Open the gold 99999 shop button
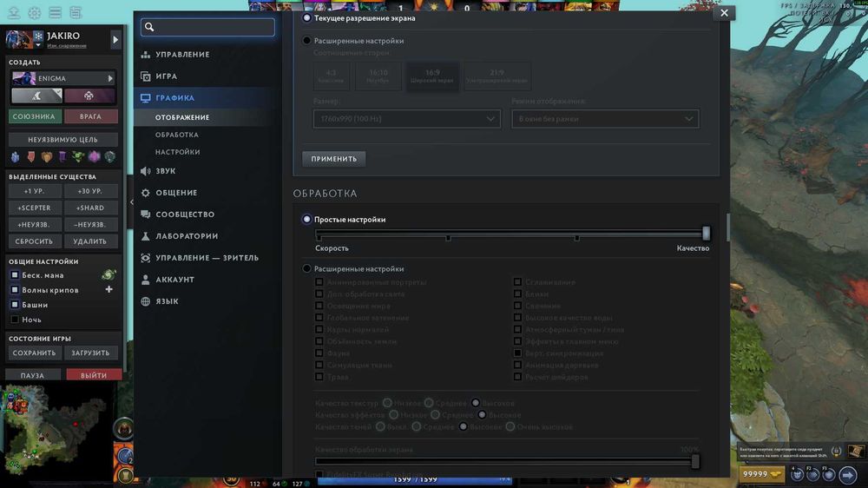Viewport: 868px width, 488px height. point(762,474)
